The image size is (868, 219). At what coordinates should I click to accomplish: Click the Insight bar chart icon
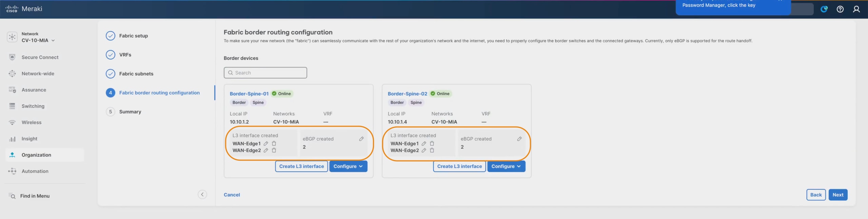(12, 139)
